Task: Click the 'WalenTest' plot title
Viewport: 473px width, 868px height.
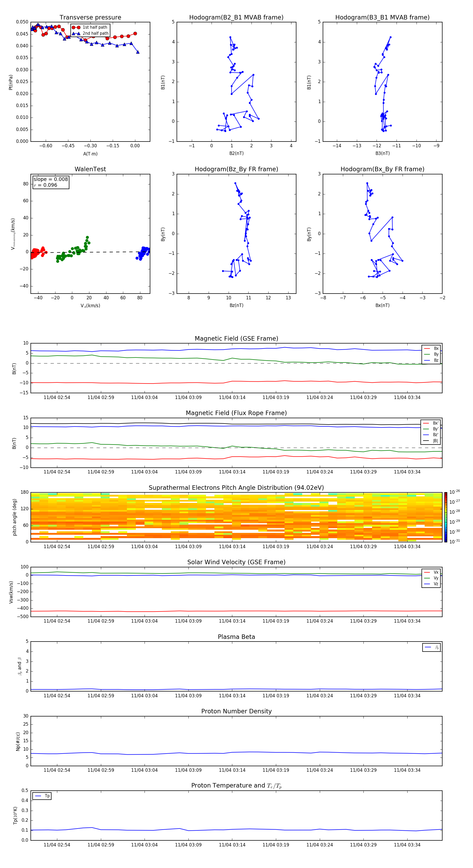Action: tap(90, 169)
